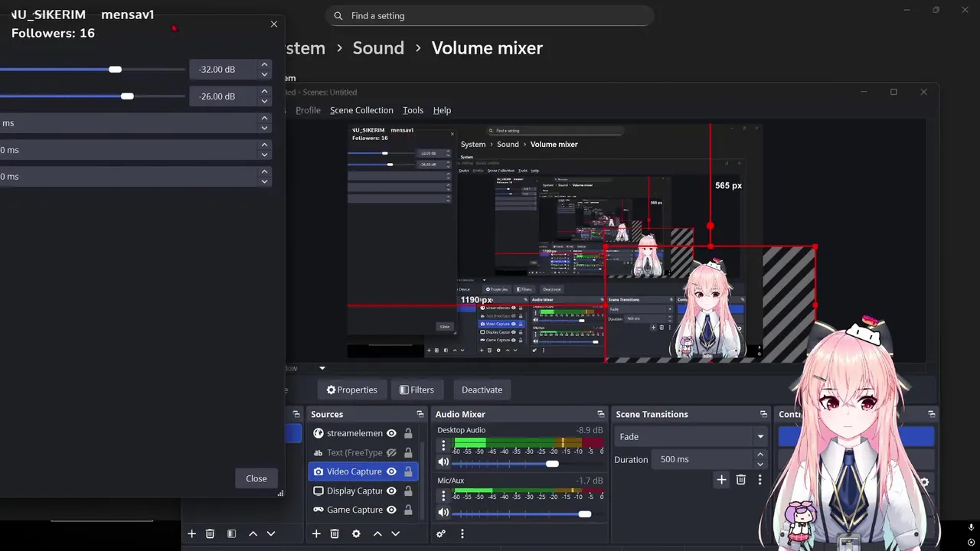Viewport: 980px width, 551px height.
Task: Click the Find a setting search box
Action: (490, 16)
